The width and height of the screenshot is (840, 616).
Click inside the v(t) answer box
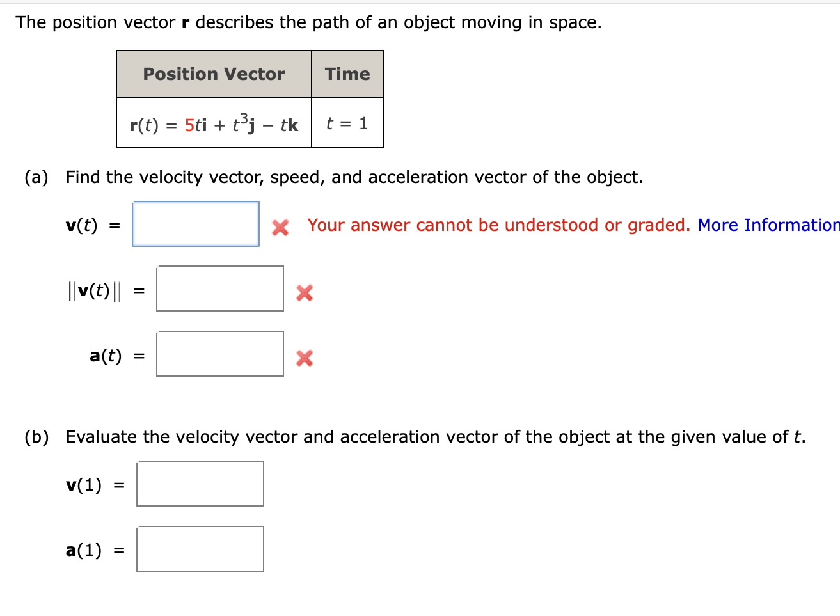point(195,224)
